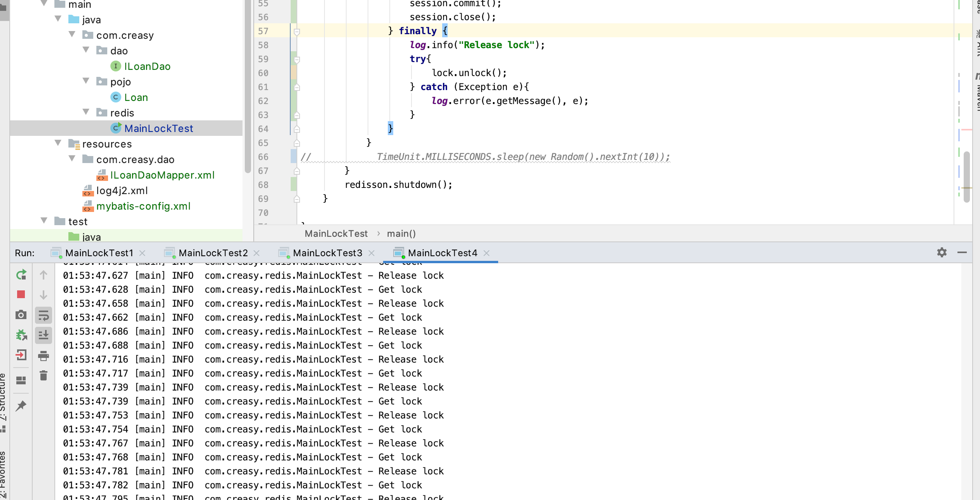Switch to the MainLockTest3 run tab

pyautogui.click(x=327, y=253)
